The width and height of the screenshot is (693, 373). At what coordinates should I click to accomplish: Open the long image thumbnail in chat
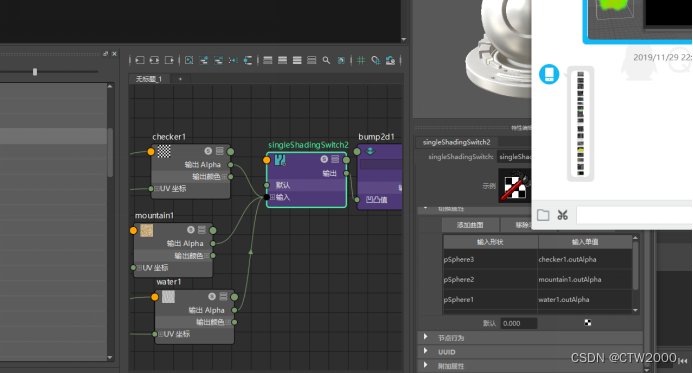coord(580,123)
